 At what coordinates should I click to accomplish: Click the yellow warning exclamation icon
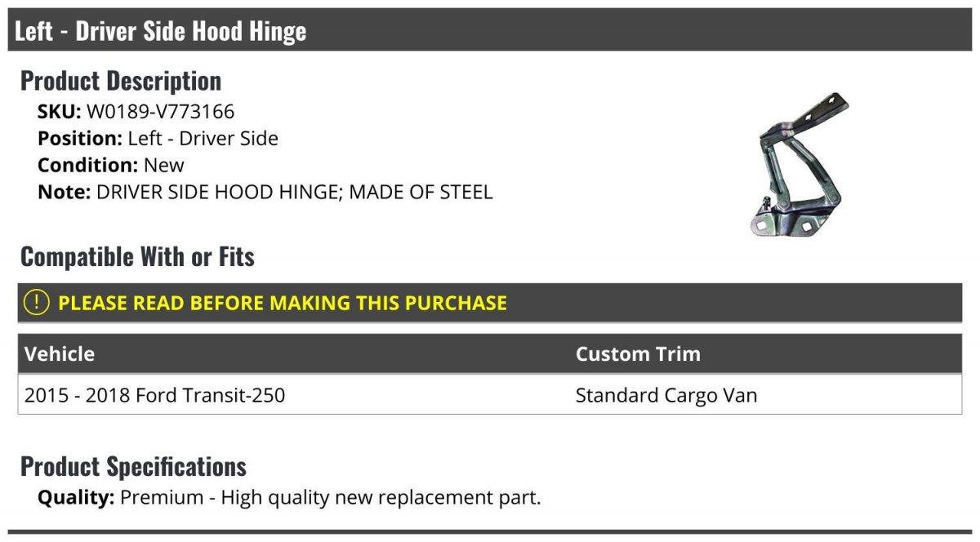(x=36, y=302)
